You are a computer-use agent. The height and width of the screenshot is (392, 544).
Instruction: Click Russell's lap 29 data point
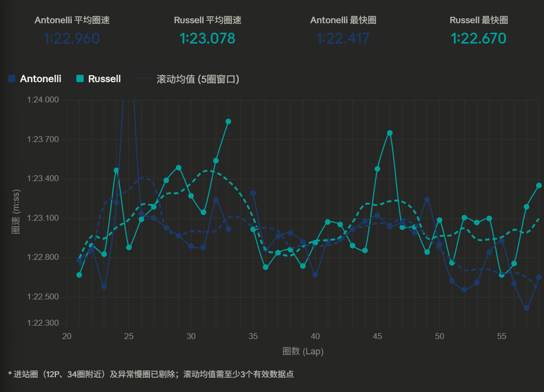tap(179, 167)
